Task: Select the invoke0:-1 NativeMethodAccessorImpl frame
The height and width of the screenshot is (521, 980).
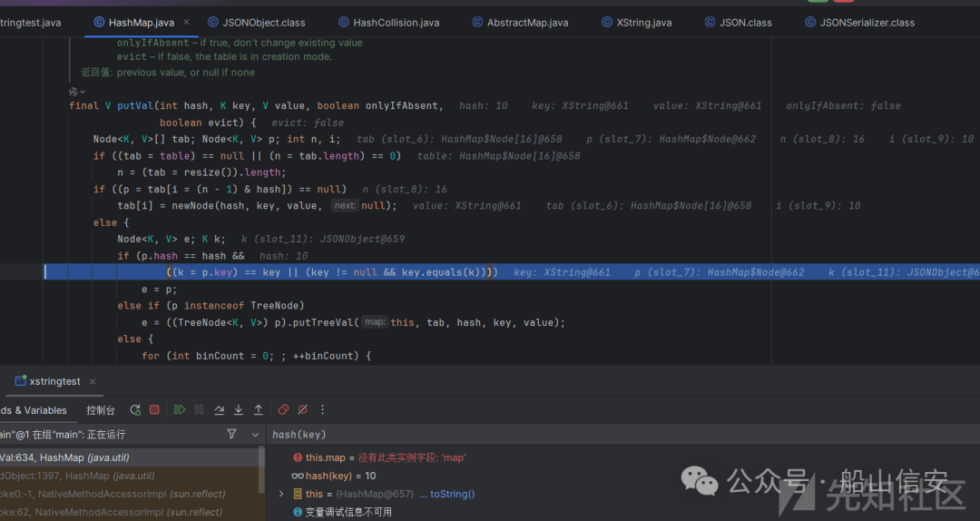Action: [130, 494]
